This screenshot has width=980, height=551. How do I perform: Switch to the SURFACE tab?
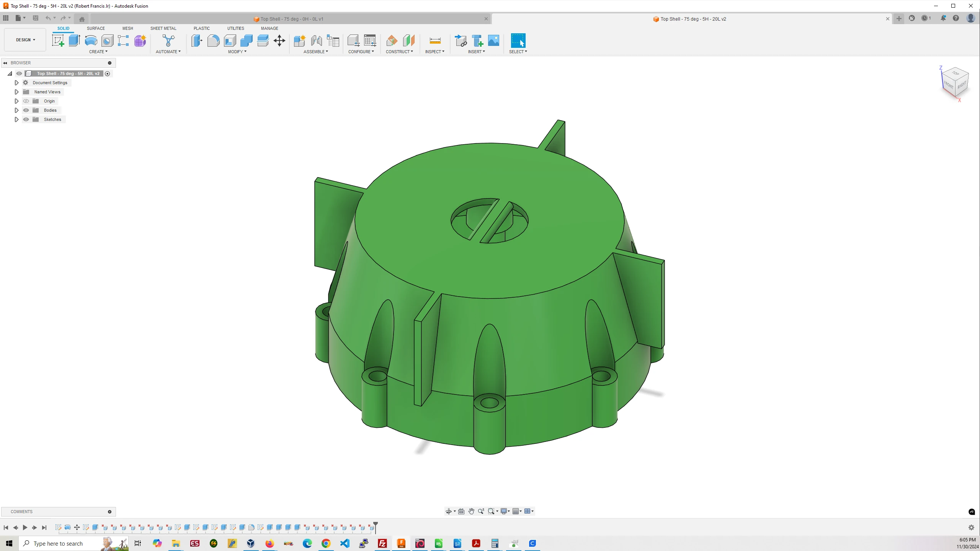pos(96,28)
